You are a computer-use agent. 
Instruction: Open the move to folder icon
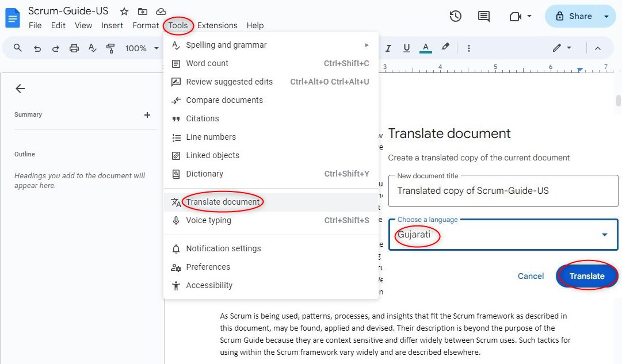coord(142,12)
